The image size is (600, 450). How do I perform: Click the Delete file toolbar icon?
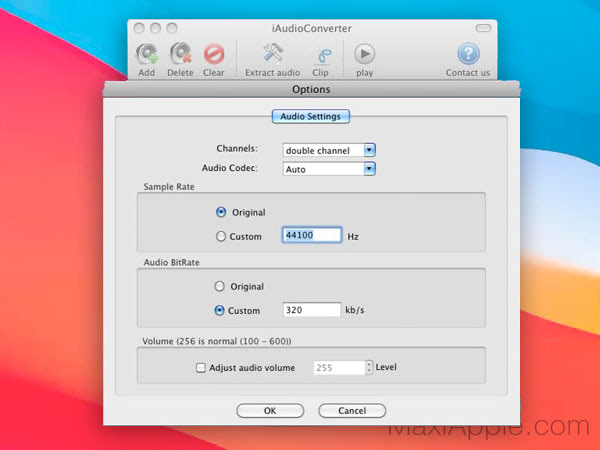[x=181, y=54]
